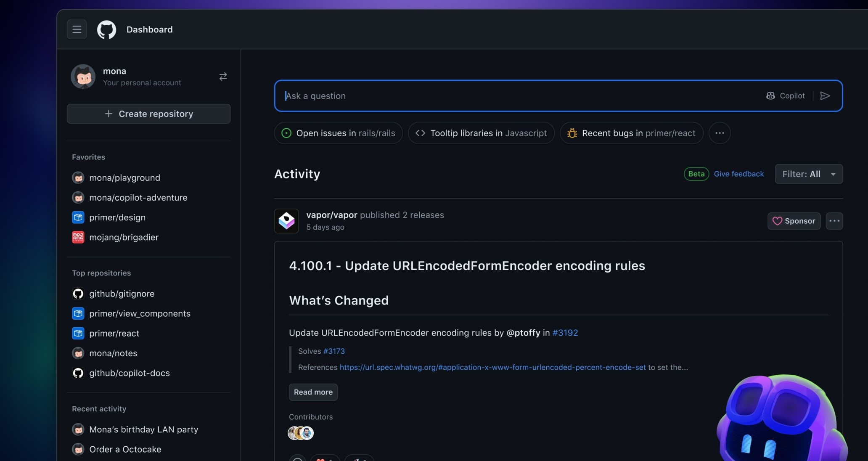This screenshot has width=868, height=461.
Task: Click the Mojang logo icon
Action: pos(78,237)
